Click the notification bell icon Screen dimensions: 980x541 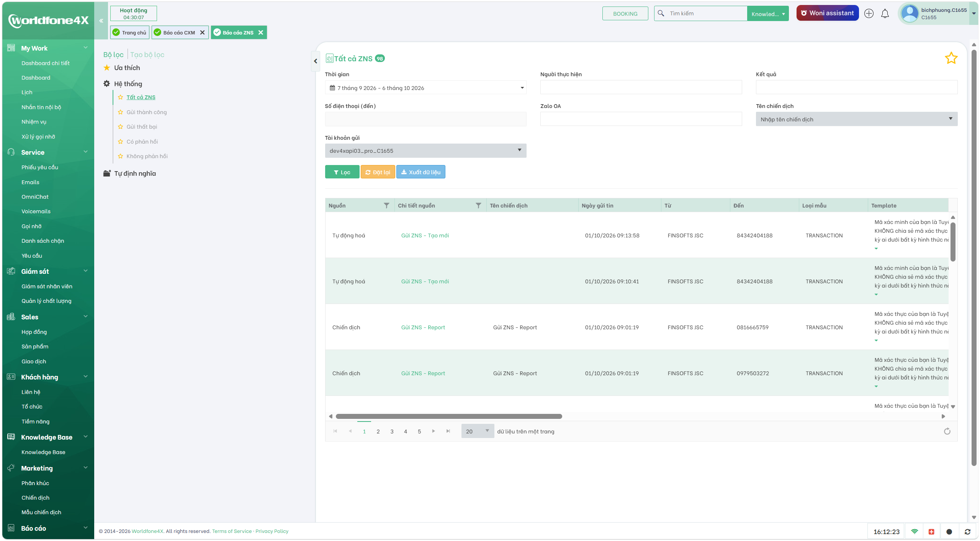coord(885,13)
